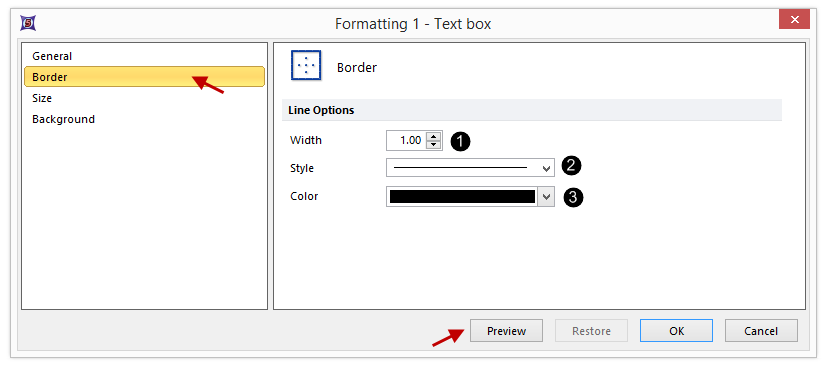The image size is (827, 368).
Task: Decrease border width with down arrow
Action: click(x=434, y=145)
